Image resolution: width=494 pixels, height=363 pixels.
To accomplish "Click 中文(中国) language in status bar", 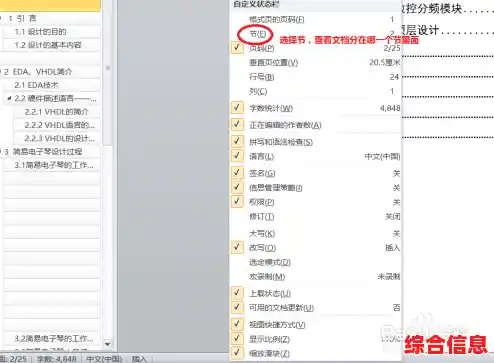I will [104, 359].
